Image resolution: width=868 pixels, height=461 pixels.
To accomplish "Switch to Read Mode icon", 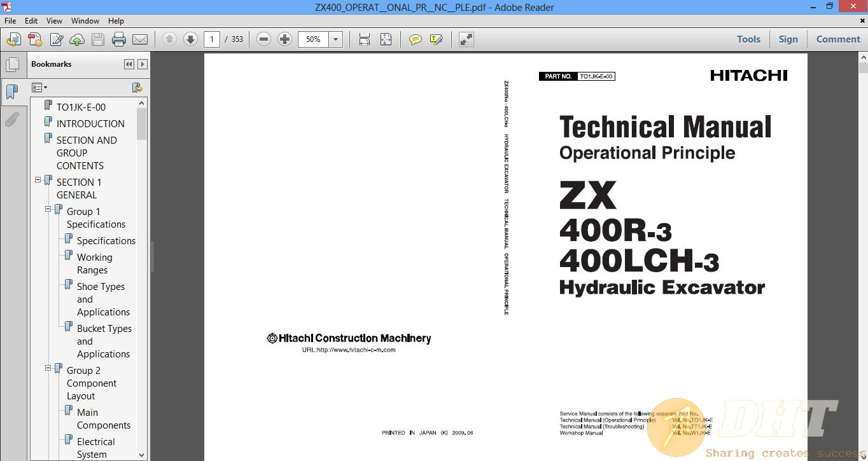I will (466, 39).
